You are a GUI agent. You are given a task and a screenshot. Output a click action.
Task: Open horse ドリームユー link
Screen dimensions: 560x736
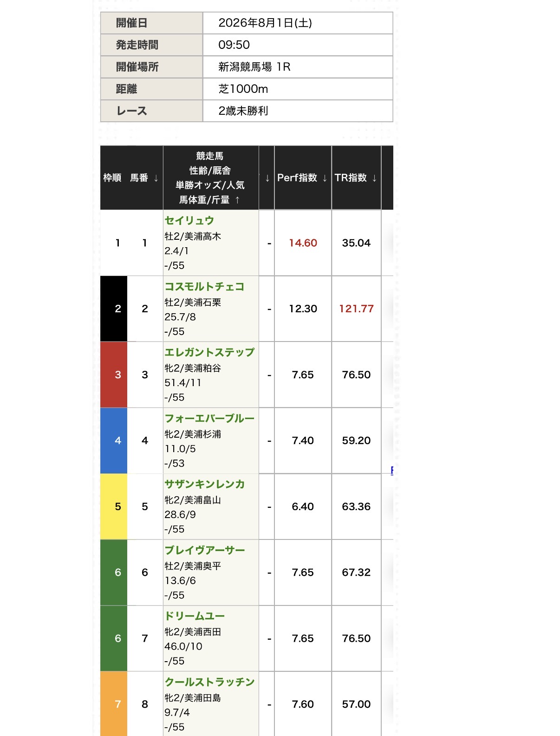point(195,616)
